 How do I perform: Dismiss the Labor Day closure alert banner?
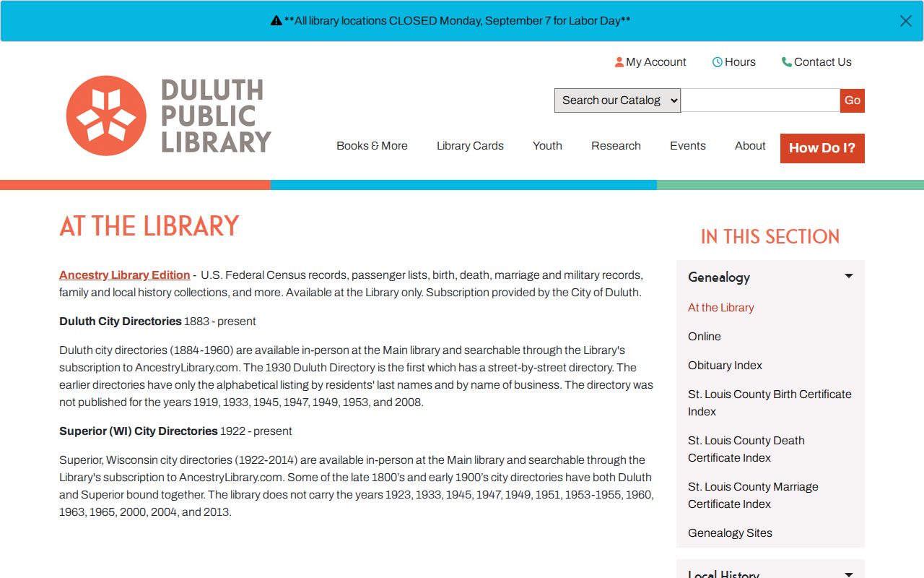click(x=906, y=21)
